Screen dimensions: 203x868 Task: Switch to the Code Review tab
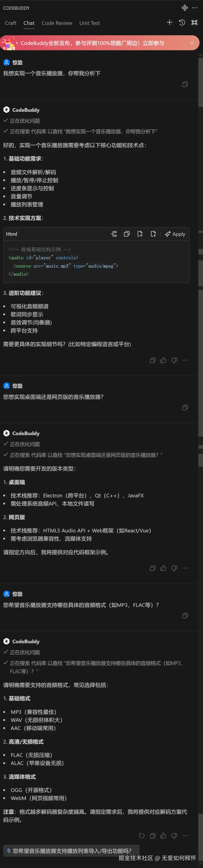57,23
